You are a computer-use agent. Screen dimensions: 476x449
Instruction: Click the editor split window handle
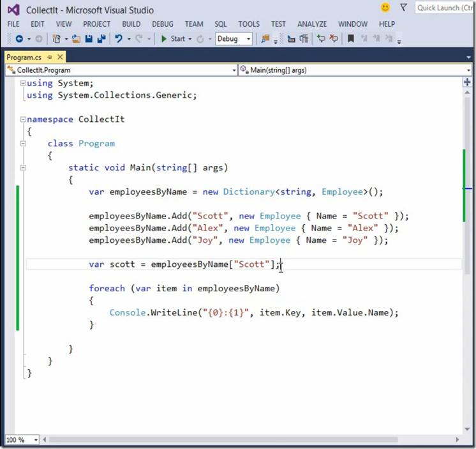pyautogui.click(x=467, y=82)
